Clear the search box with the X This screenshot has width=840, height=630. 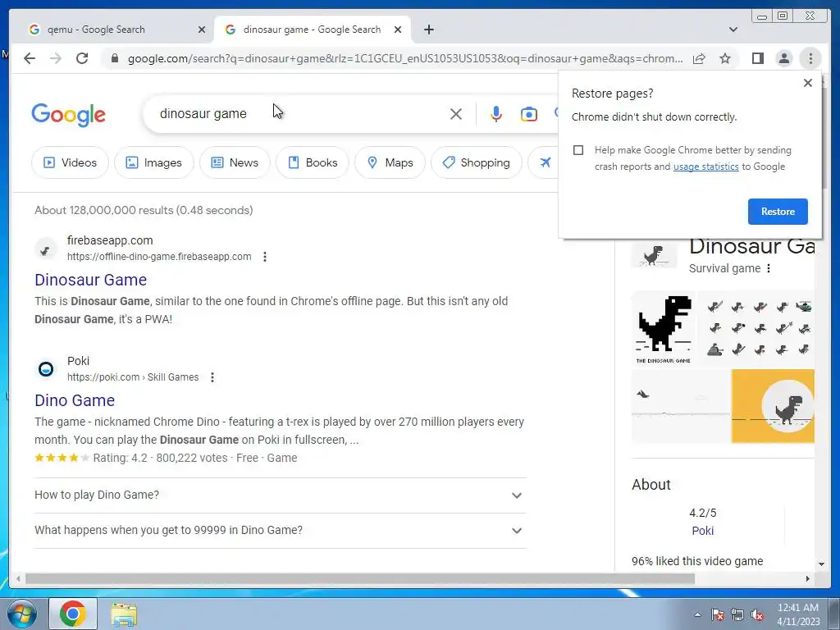point(456,113)
